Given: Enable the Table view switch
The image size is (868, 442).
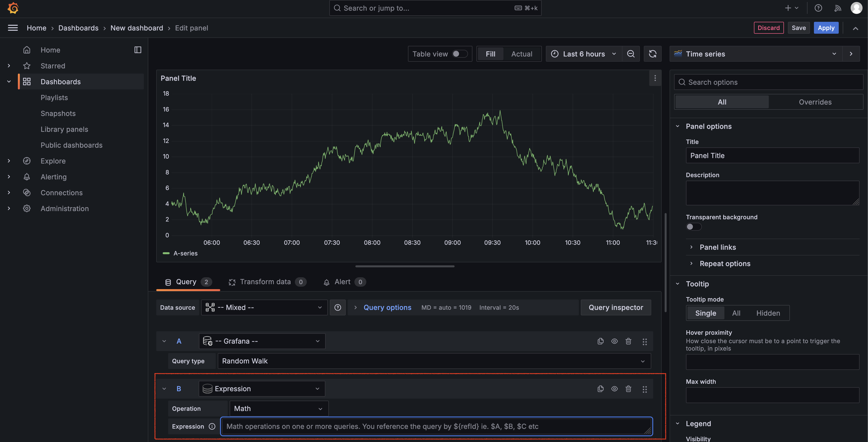Looking at the screenshot, I should pyautogui.click(x=460, y=54).
